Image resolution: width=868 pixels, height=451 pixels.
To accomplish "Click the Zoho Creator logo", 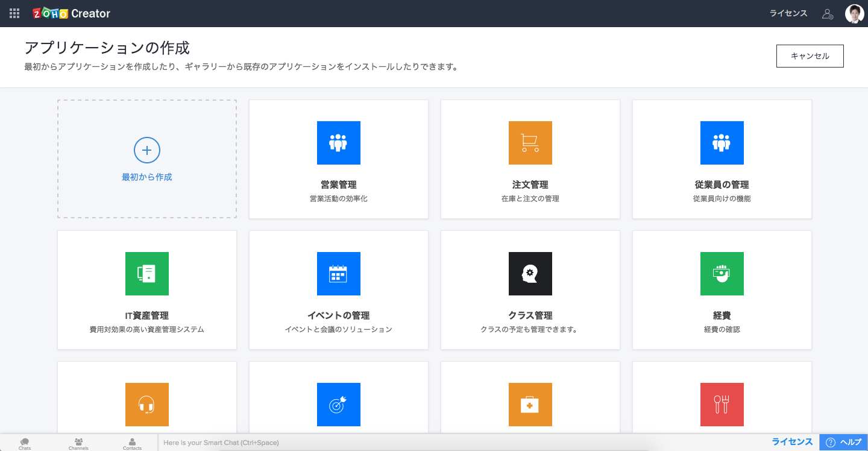I will point(71,13).
